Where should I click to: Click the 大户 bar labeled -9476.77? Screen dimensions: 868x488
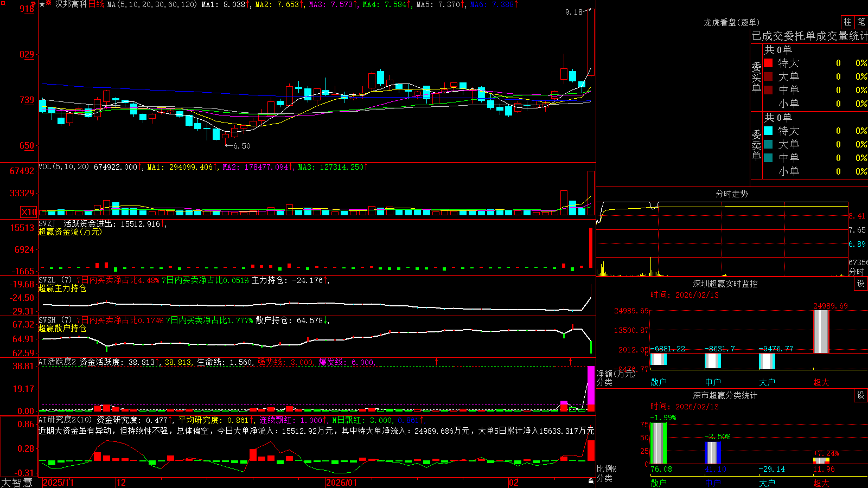click(767, 362)
